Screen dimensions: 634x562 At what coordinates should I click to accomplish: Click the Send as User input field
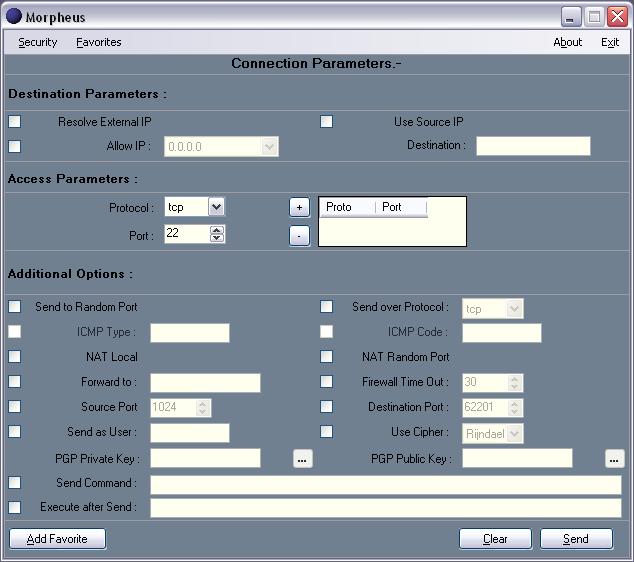tap(190, 433)
